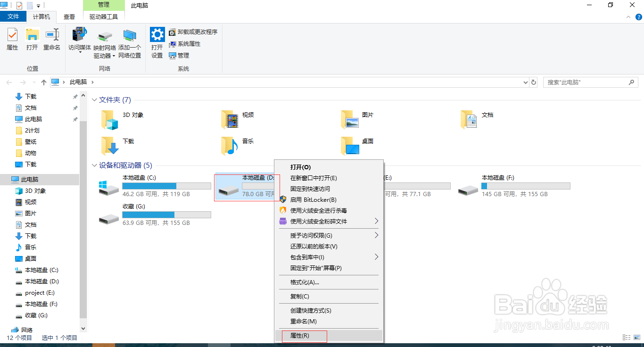Click Add a network location (添加一个网络位置)
This screenshot has height=347, width=644.
coord(130,44)
